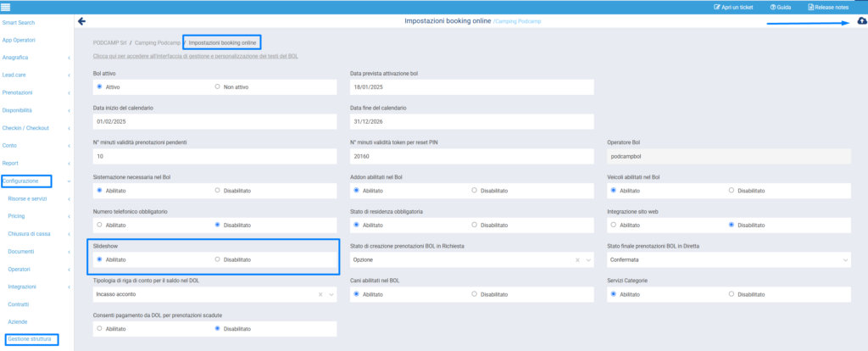Click the Apri un ticket icon
This screenshot has width=868, height=351.
click(718, 7)
